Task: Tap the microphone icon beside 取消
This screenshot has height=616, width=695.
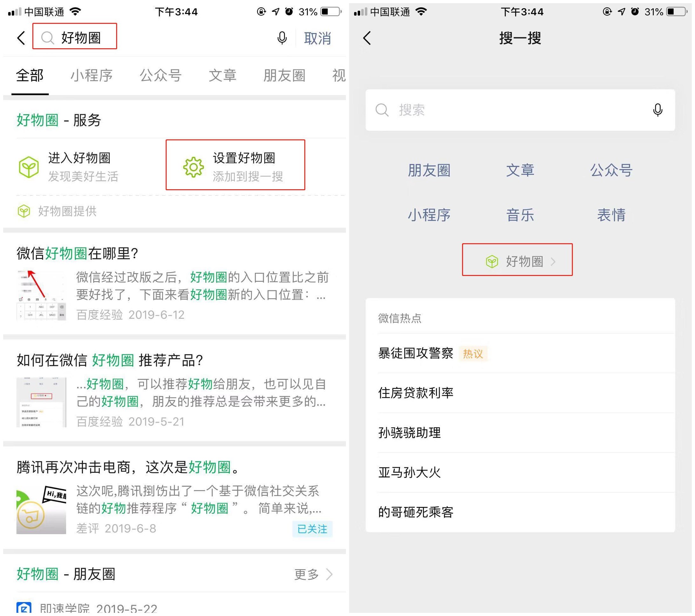Action: (x=282, y=38)
